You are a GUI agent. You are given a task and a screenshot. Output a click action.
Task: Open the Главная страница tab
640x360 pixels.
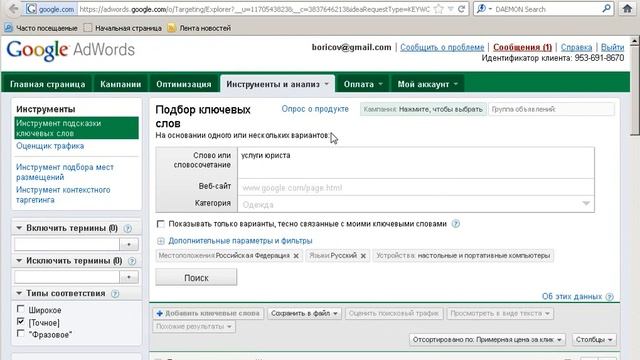point(47,84)
